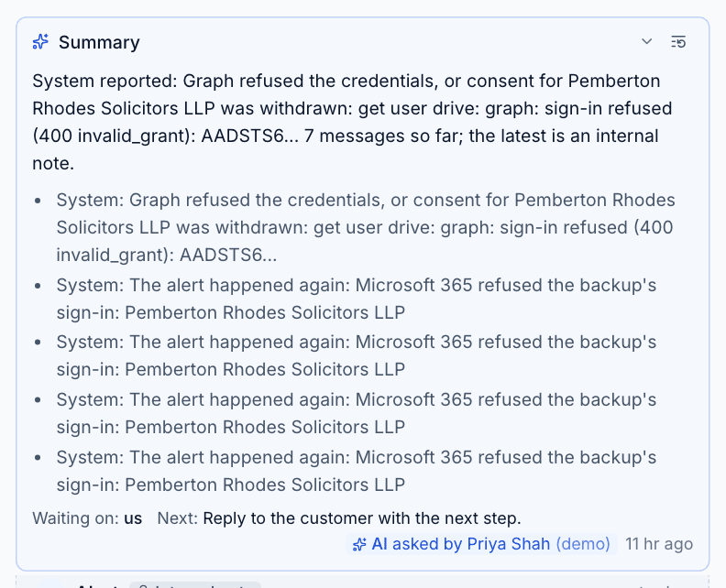
Task: Select the Summary heading text
Action: click(x=99, y=42)
